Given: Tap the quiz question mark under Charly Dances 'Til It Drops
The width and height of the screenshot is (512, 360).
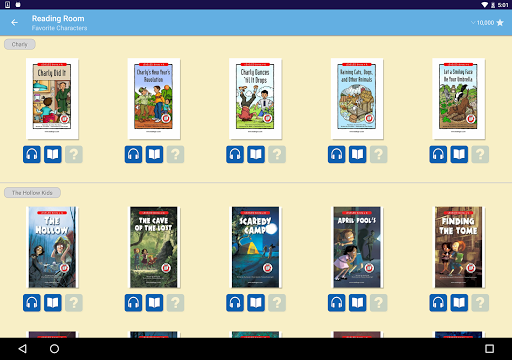Looking at the screenshot, I should coord(277,154).
